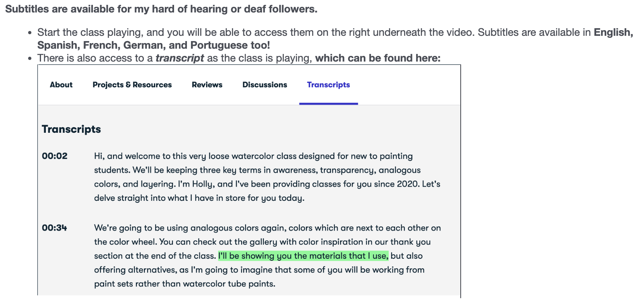This screenshot has height=305, width=644.
Task: Open the About tab
Action: click(x=61, y=85)
